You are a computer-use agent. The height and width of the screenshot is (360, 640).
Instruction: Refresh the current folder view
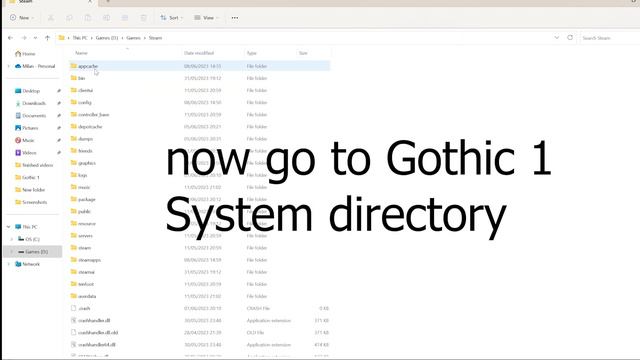tap(570, 38)
